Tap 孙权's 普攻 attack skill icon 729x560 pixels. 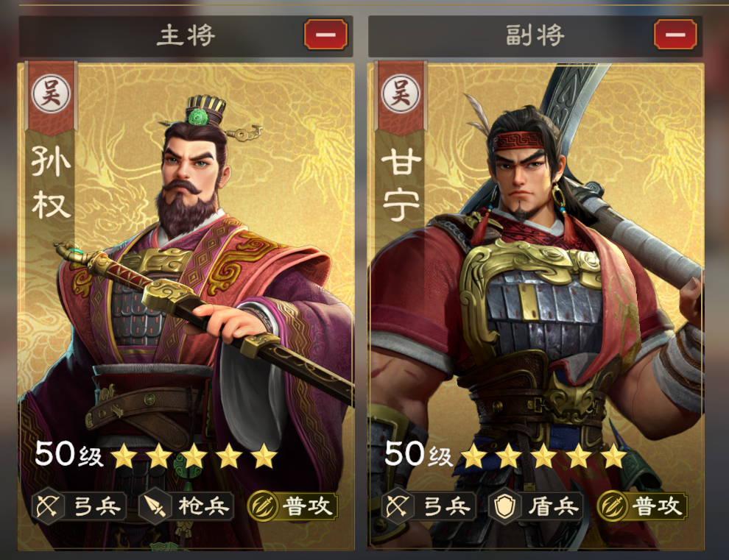tap(263, 506)
